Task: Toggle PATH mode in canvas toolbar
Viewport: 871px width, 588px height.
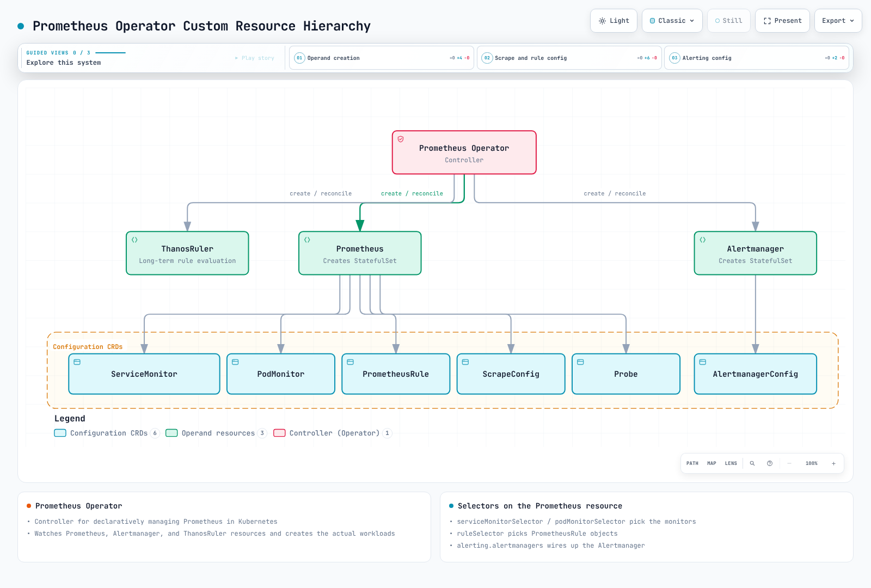Action: pyautogui.click(x=692, y=463)
